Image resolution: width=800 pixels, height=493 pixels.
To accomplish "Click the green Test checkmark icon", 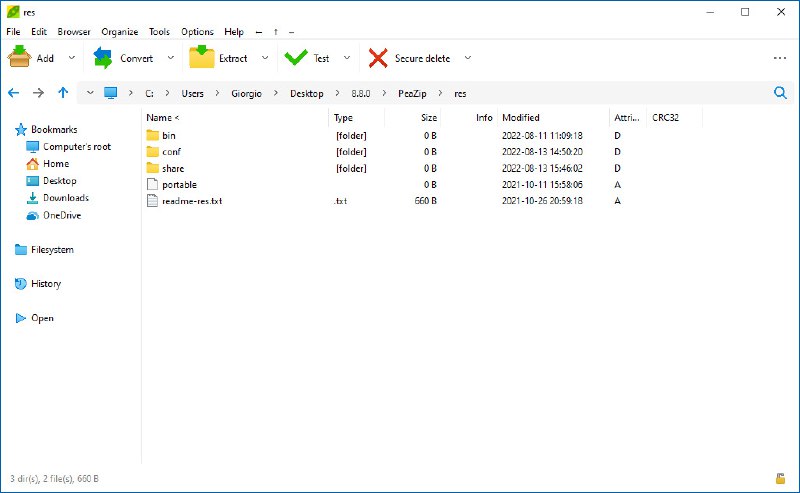I will coord(296,58).
